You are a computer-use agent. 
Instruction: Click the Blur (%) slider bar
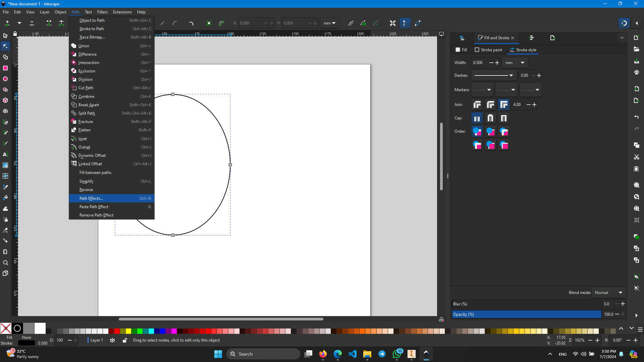tap(527, 304)
